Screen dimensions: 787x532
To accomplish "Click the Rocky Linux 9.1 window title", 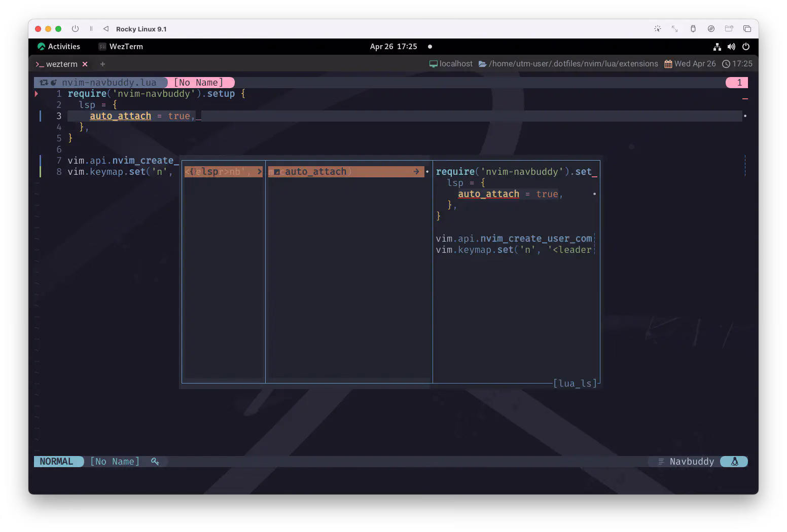I will pos(141,29).
